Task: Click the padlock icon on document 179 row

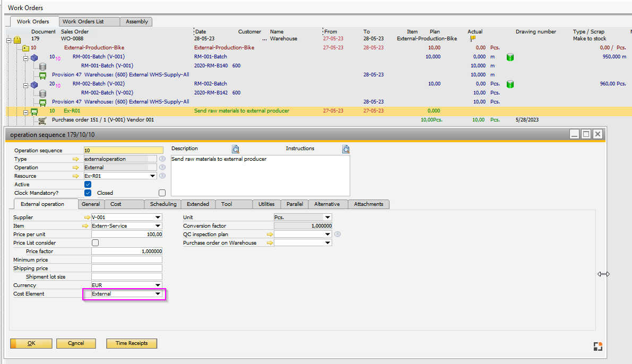Action: (x=17, y=40)
